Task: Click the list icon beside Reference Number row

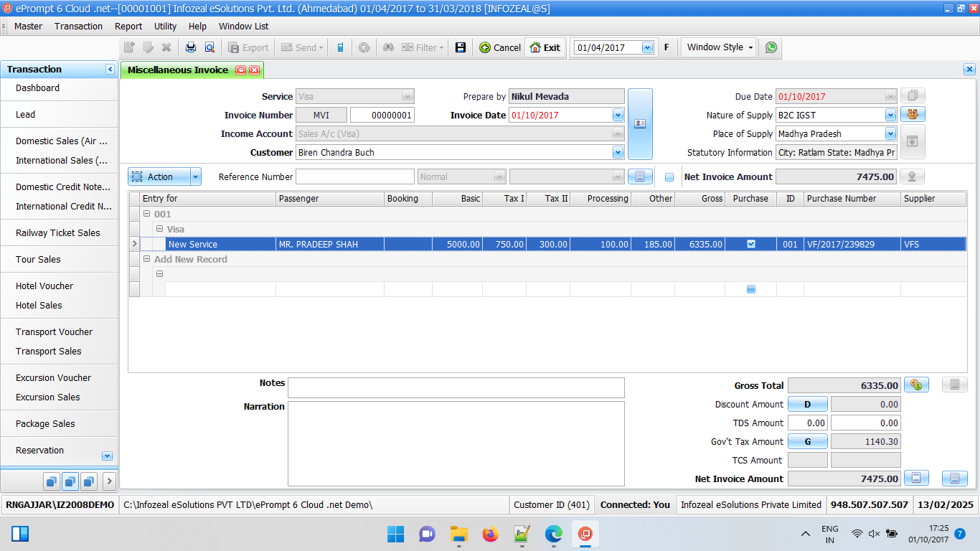Action: click(x=640, y=176)
